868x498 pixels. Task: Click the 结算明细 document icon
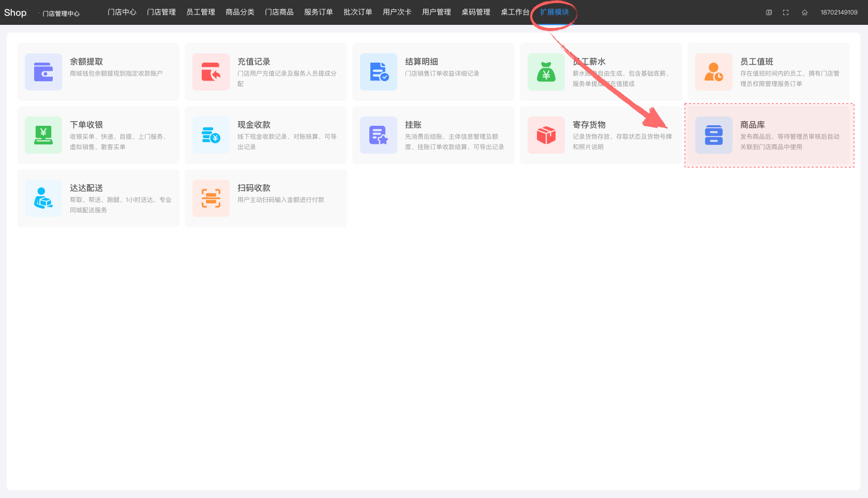(x=379, y=72)
